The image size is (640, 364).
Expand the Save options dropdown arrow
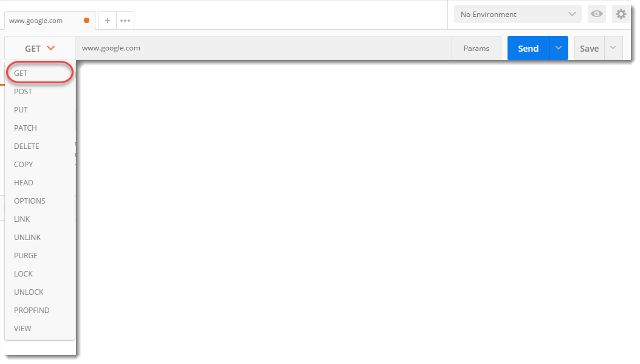click(613, 48)
